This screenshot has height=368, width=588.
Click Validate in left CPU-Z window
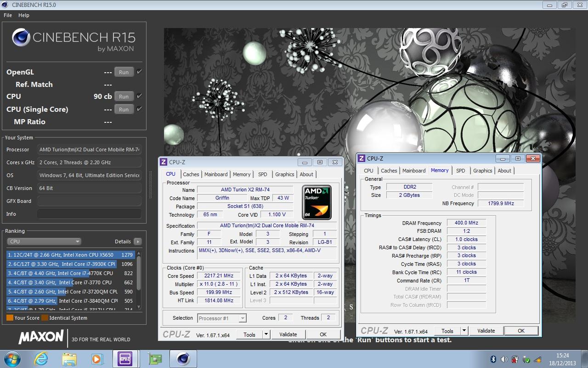pos(288,334)
